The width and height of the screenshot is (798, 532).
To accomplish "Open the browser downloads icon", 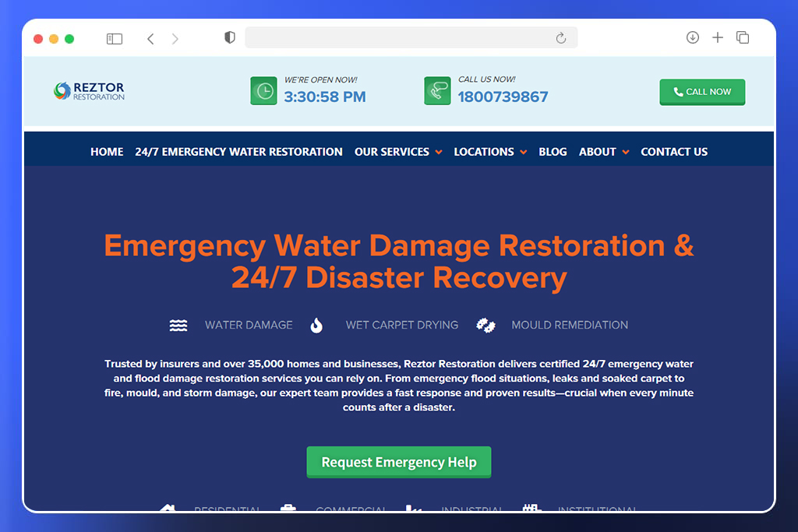I will click(692, 37).
